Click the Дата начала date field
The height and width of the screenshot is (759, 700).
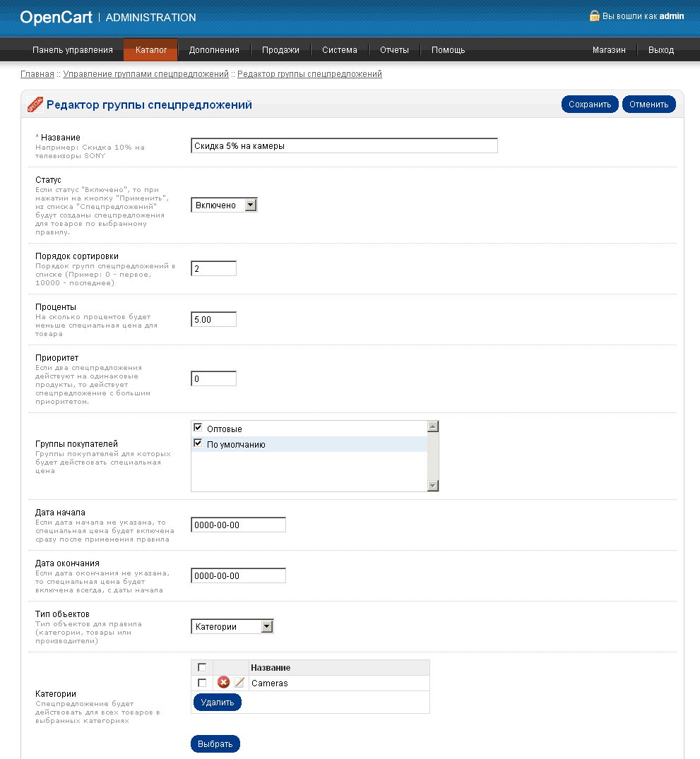coord(238,525)
